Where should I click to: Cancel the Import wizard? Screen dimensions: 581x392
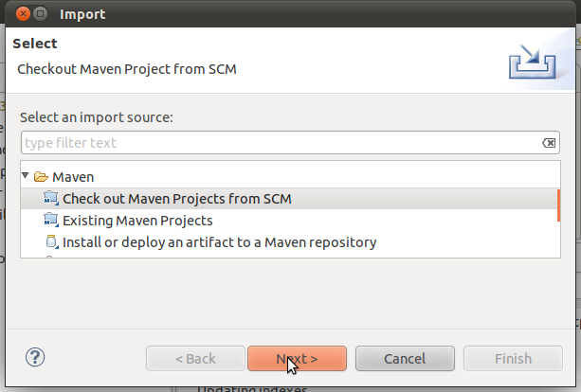405,359
